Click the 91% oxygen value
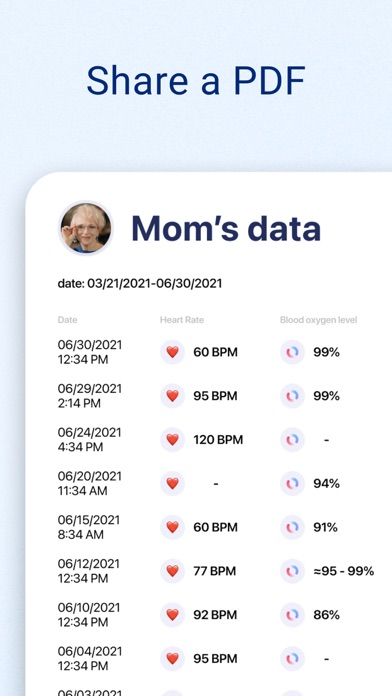Screen dimensions: 392x696 (325, 527)
